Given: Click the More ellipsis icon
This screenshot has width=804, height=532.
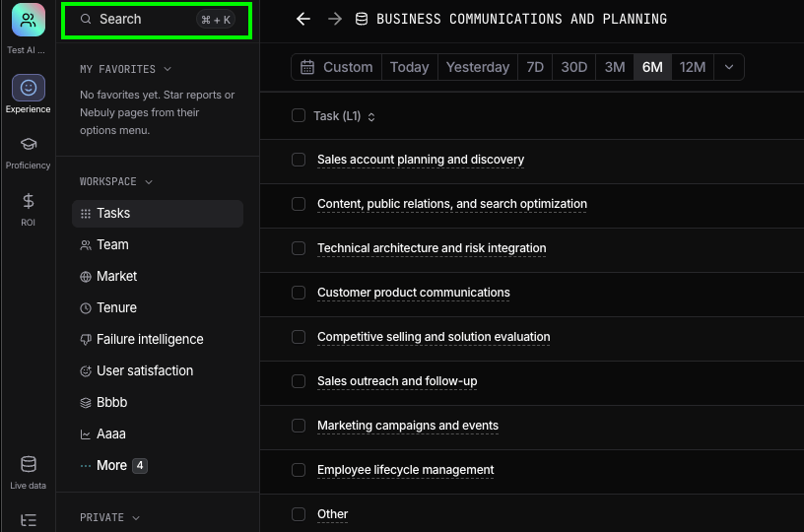Looking at the screenshot, I should (x=86, y=466).
